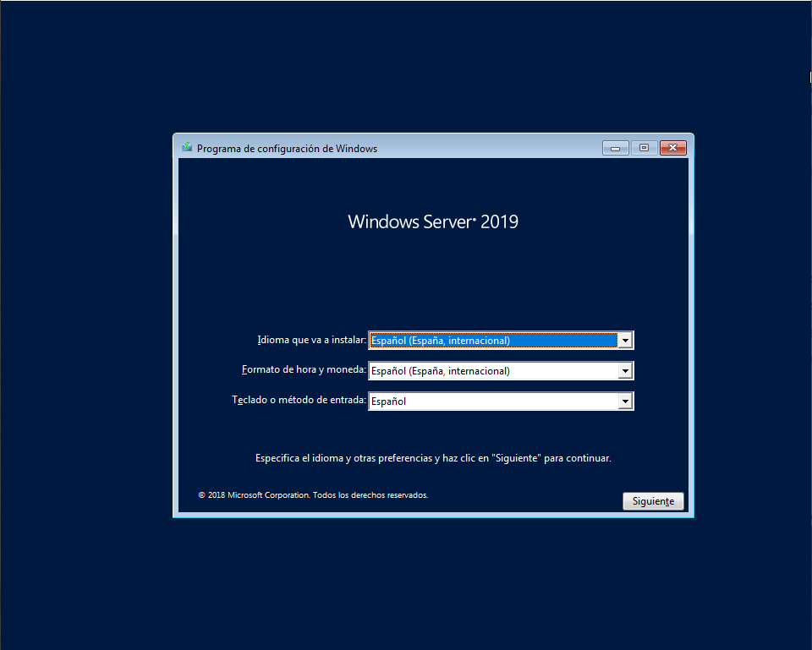Close the Windows setup program window
The width and height of the screenshot is (812, 650).
click(x=672, y=148)
